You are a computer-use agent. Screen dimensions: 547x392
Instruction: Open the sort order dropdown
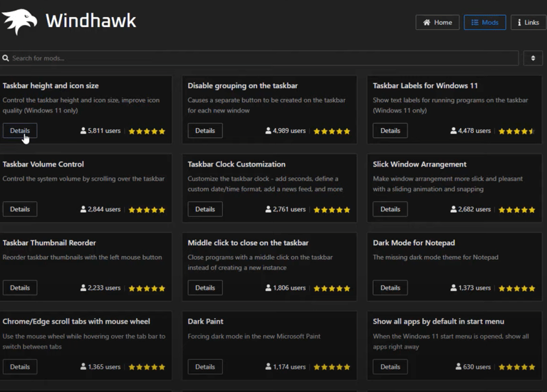533,58
